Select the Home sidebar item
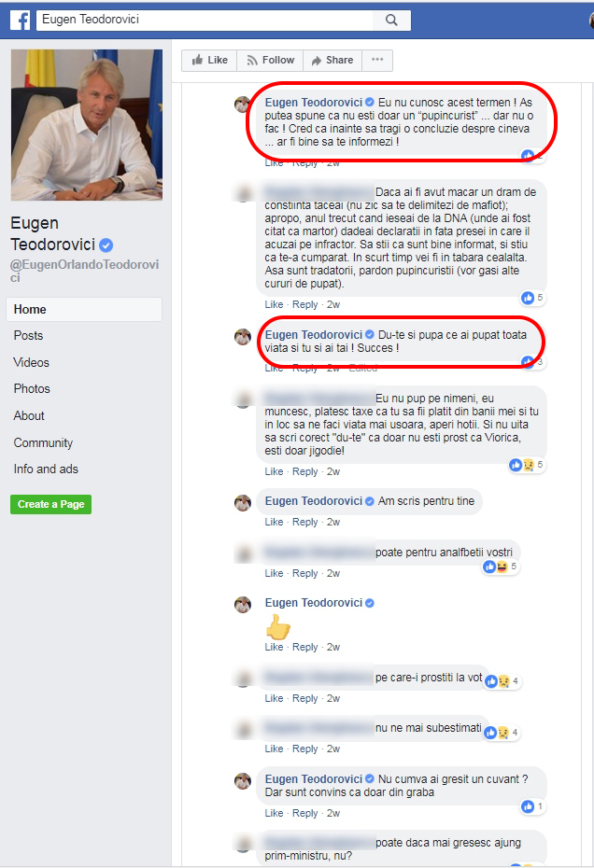Screen dimensions: 594x868 [84, 310]
